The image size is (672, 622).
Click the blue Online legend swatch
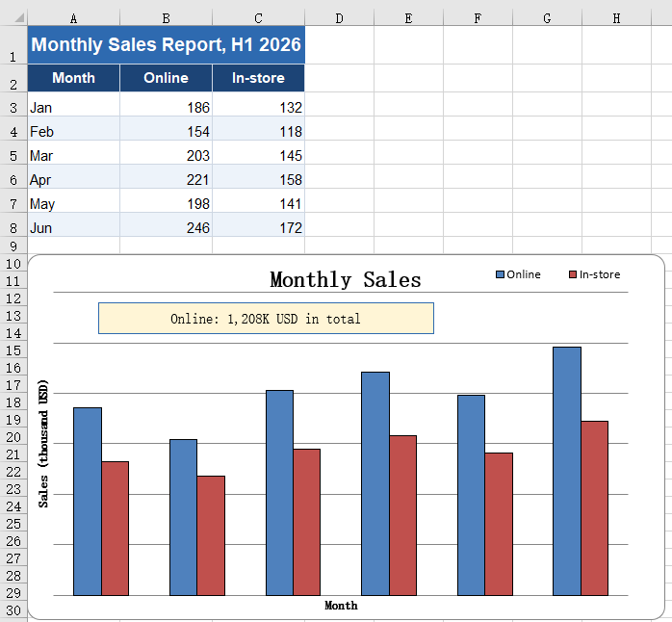click(500, 274)
